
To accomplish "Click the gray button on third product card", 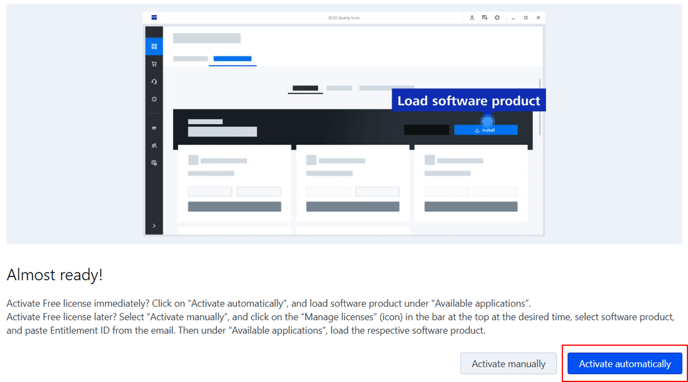I will pyautogui.click(x=471, y=207).
